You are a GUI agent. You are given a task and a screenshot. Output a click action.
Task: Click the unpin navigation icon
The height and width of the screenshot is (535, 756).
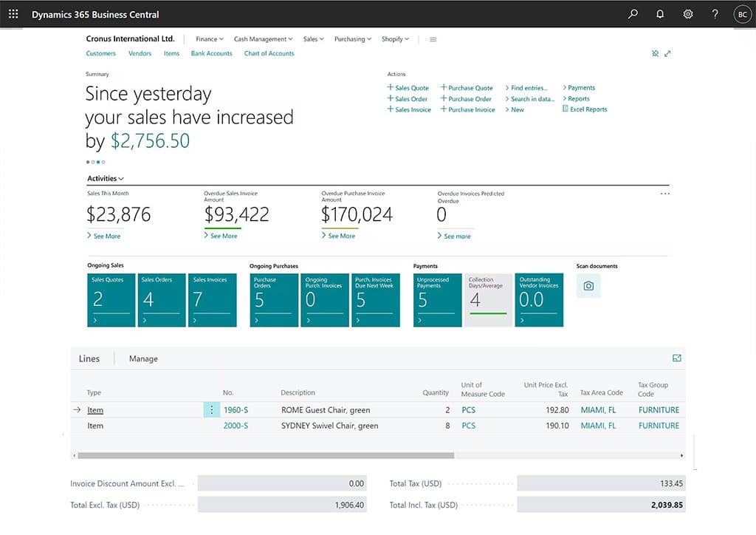655,53
